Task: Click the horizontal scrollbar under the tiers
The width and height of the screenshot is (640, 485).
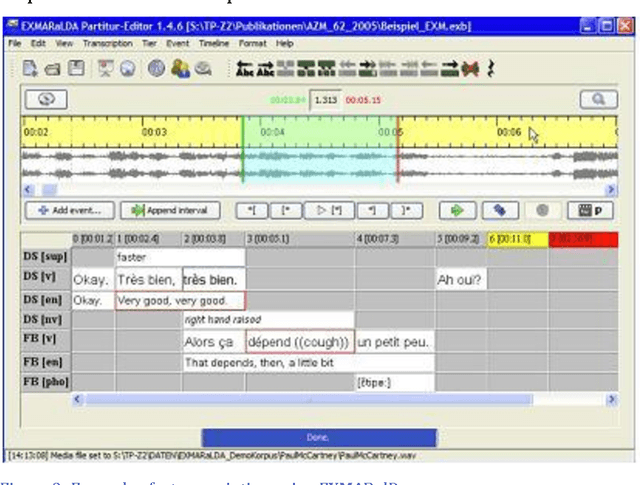Action: click(x=340, y=399)
